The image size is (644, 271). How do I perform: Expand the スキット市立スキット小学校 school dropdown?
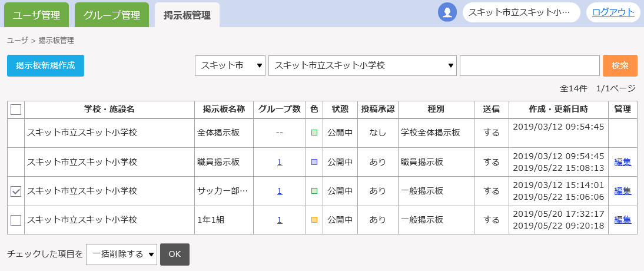[362, 66]
